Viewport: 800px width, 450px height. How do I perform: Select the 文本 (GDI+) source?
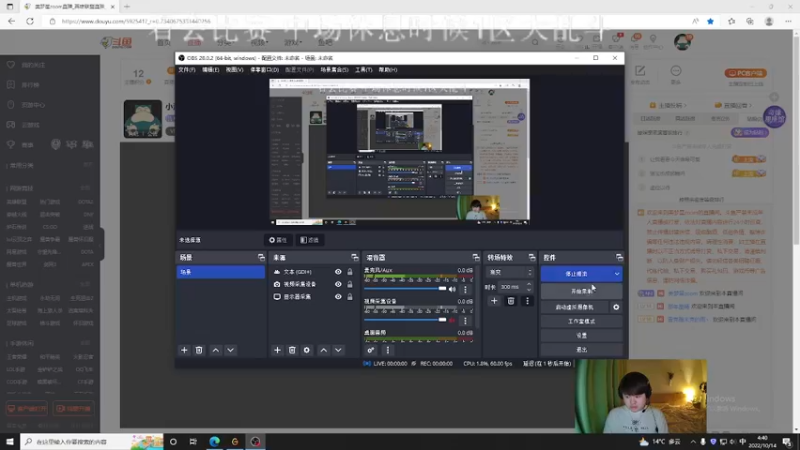pyautogui.click(x=297, y=272)
